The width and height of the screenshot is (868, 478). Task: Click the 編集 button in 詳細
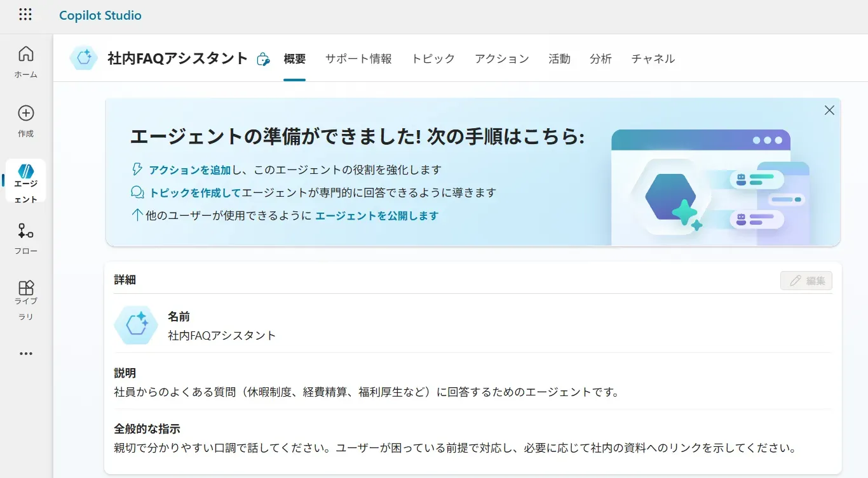click(806, 281)
